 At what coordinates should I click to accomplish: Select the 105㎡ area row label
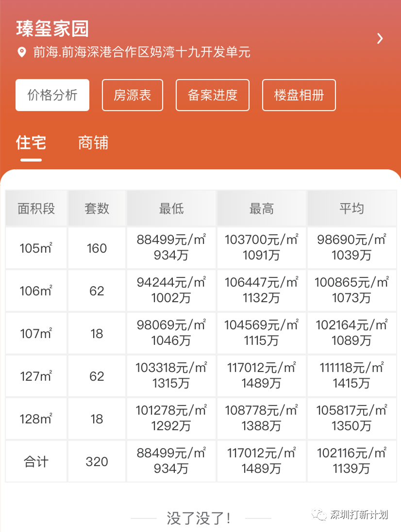tap(36, 248)
